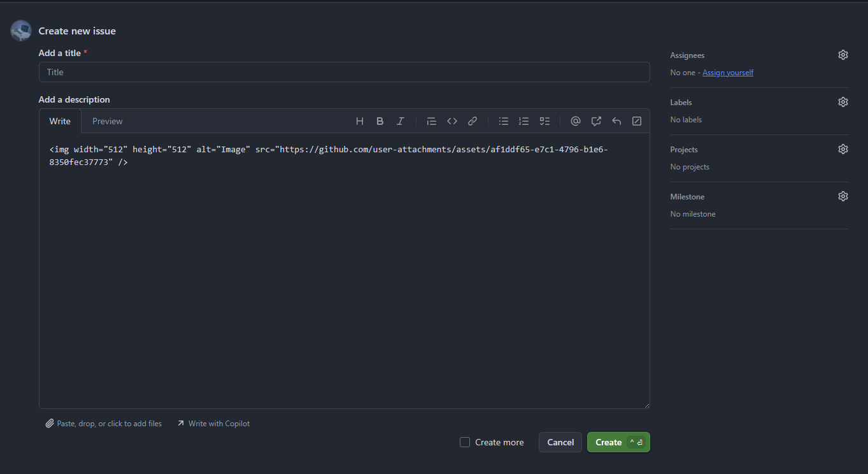The height and width of the screenshot is (474, 868).
Task: Open the Assignees gear menu
Action: [x=843, y=55]
